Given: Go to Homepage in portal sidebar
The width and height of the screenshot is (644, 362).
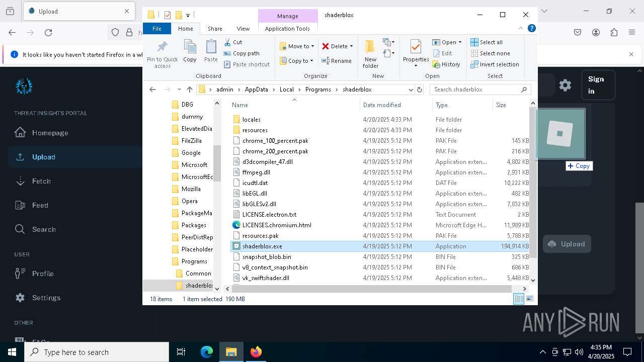Looking at the screenshot, I should click(50, 133).
